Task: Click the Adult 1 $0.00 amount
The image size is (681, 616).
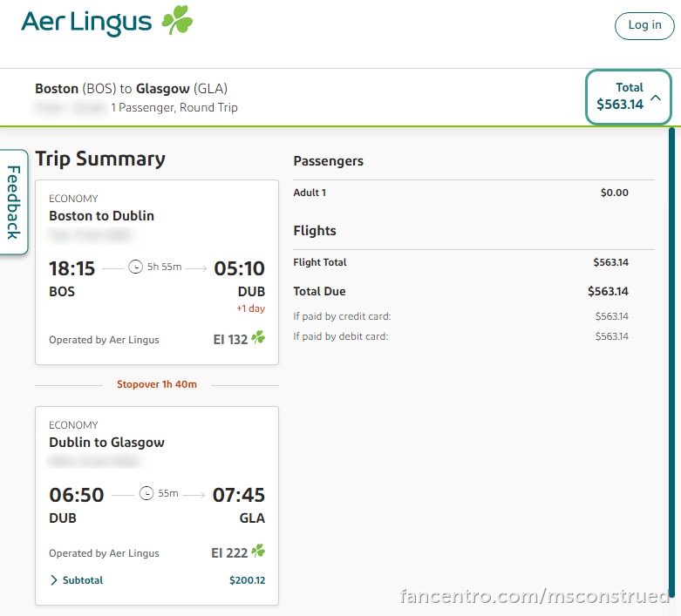Action: tap(615, 193)
